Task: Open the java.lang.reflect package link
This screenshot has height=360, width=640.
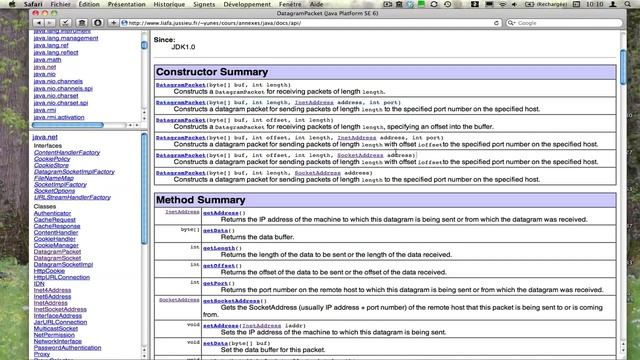Action: 56,53
